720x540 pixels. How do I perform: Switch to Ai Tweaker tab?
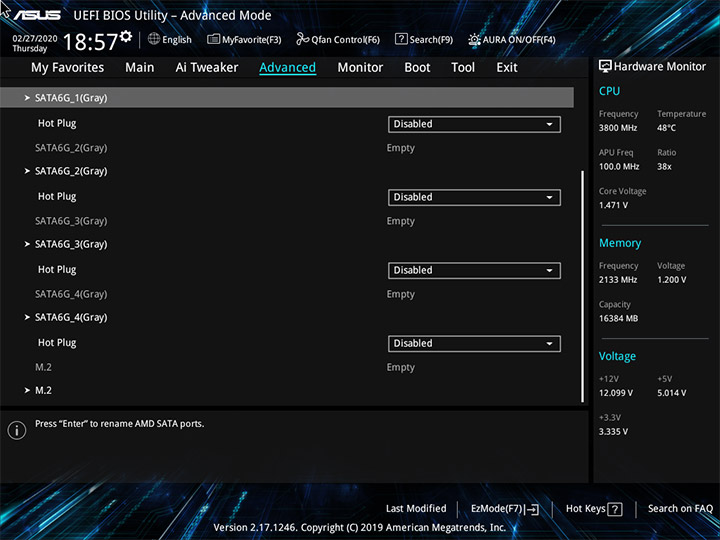click(x=207, y=68)
